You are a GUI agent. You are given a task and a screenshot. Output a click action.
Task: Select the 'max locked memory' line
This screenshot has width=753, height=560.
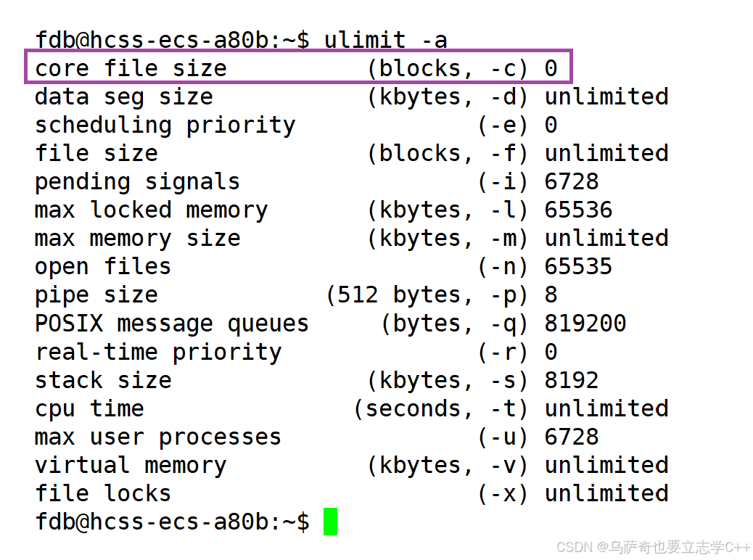(x=324, y=210)
